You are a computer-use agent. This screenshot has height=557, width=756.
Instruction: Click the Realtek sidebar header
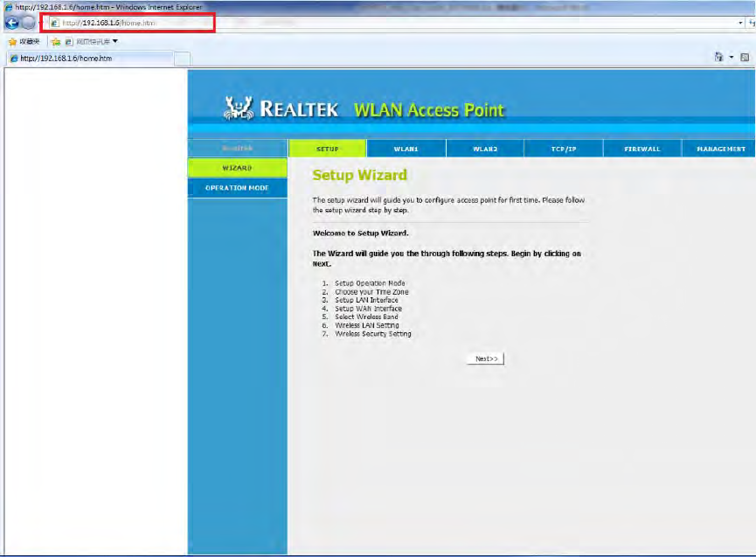[x=237, y=148]
